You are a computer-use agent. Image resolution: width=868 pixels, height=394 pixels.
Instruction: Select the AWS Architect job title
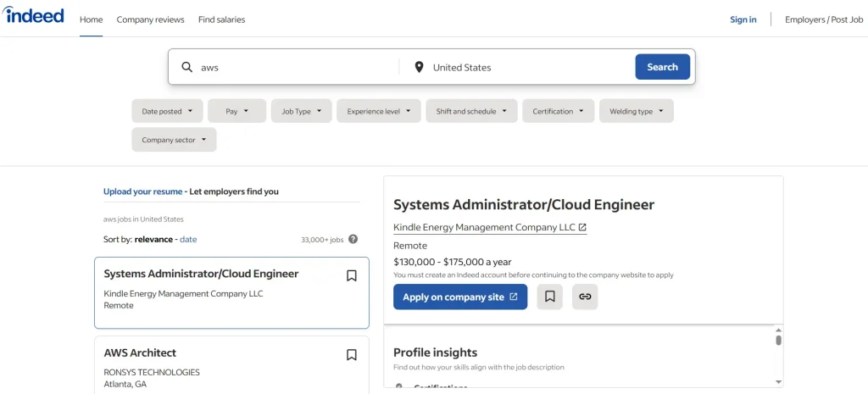[x=140, y=352]
